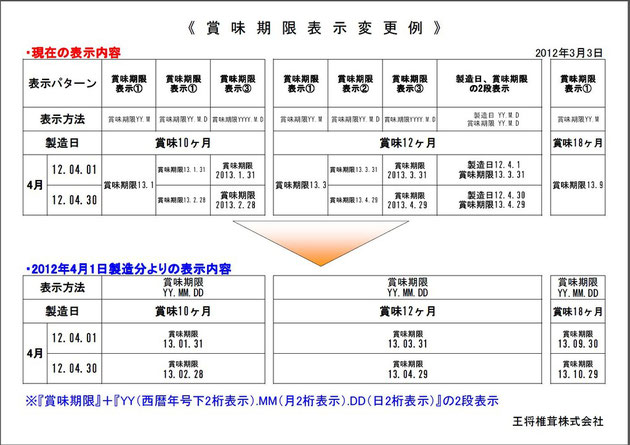Click the company name 王将椎茸株式会社
This screenshot has height=445, width=630.
[558, 421]
